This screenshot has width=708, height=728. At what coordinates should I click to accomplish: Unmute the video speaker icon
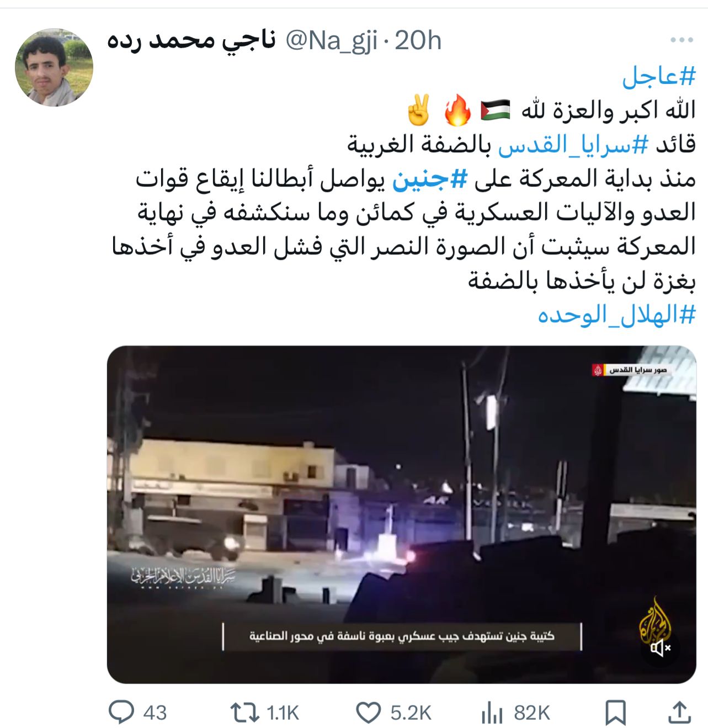pos(660,647)
